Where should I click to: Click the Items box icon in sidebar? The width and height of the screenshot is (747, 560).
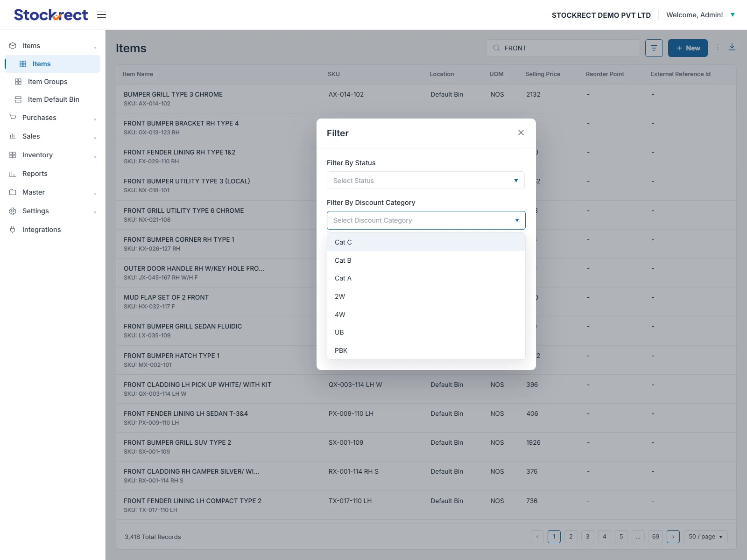(13, 46)
